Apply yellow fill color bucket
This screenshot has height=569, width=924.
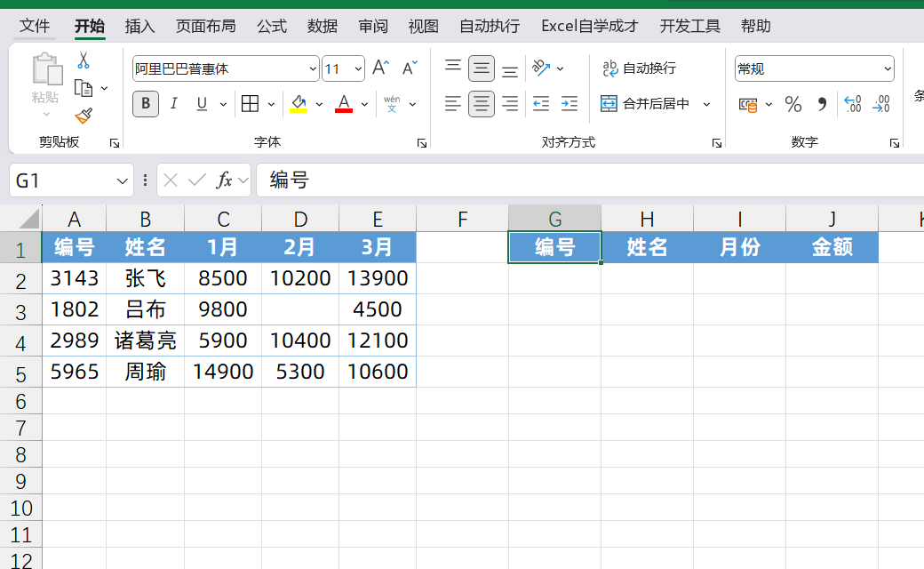[x=299, y=104]
